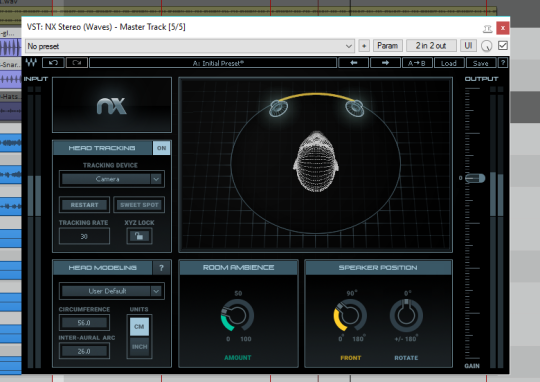Click the wet/dry mix knob

point(486,46)
